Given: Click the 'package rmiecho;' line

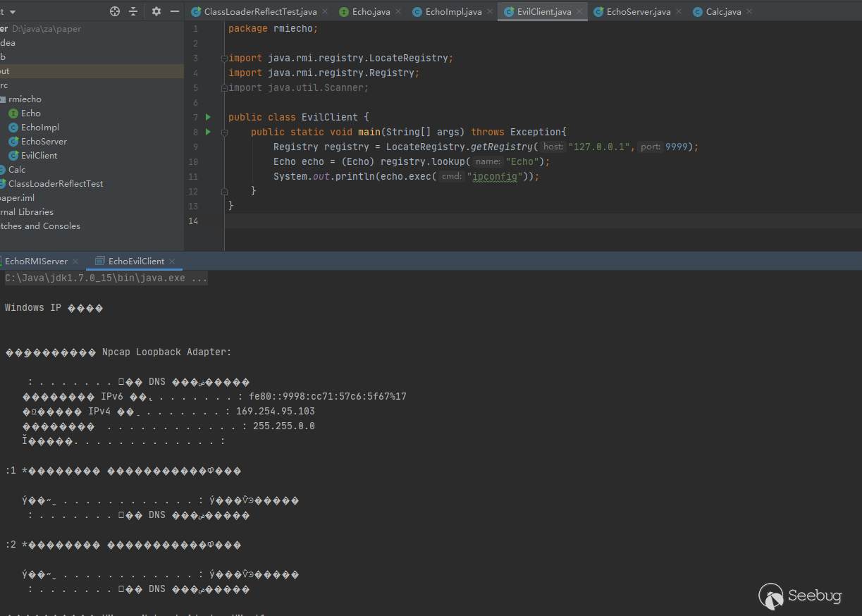Looking at the screenshot, I should [273, 29].
